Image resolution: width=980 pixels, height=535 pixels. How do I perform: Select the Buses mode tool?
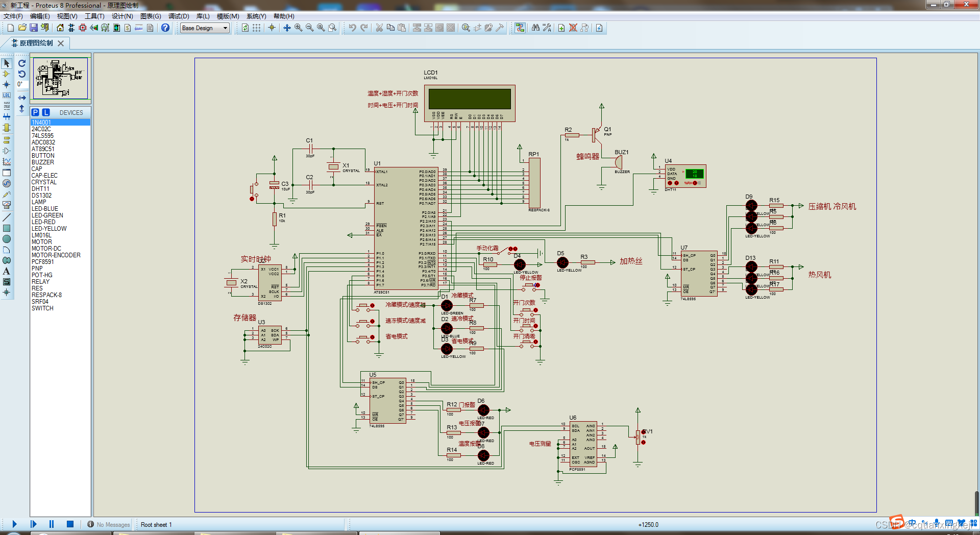click(x=7, y=117)
